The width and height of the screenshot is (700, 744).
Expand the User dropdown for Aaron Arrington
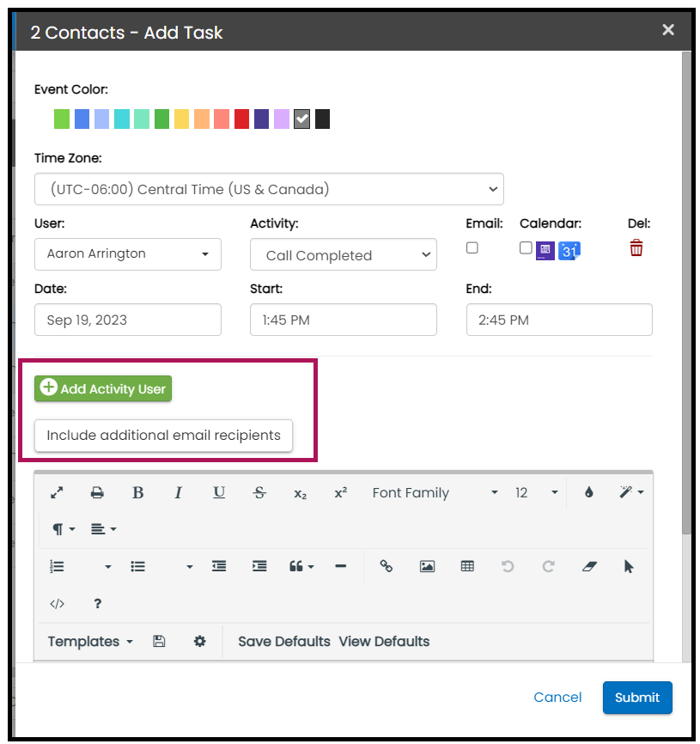pos(128,254)
